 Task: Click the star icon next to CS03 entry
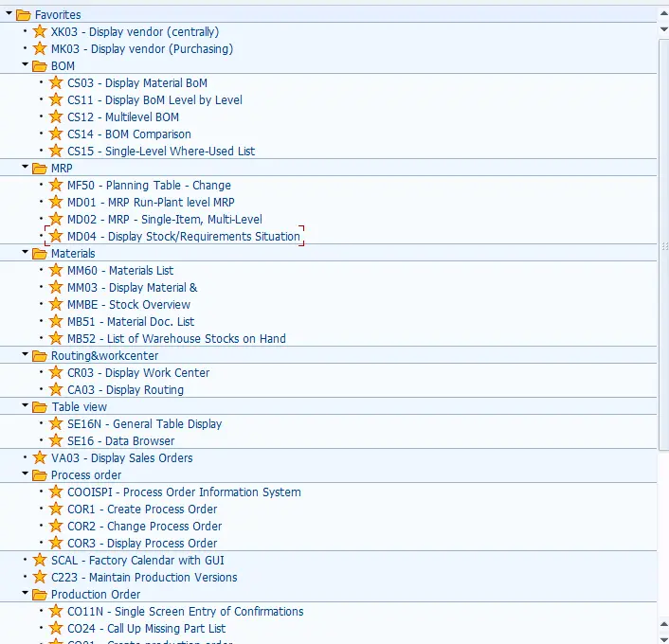pyautogui.click(x=56, y=82)
